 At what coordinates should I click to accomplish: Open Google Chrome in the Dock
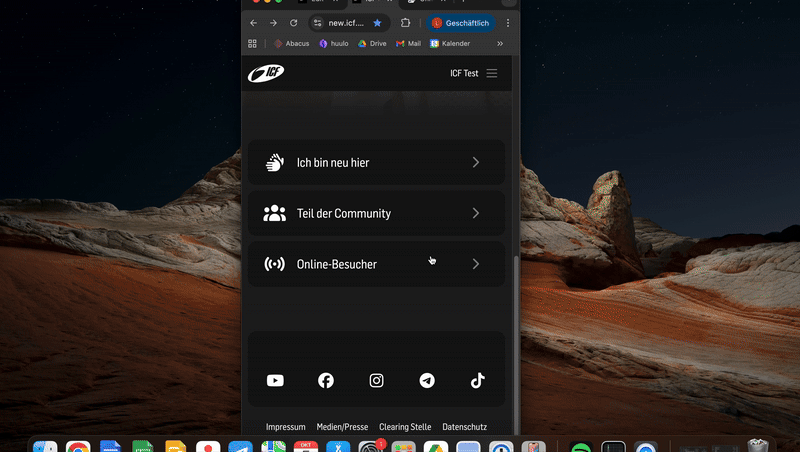tap(78, 446)
